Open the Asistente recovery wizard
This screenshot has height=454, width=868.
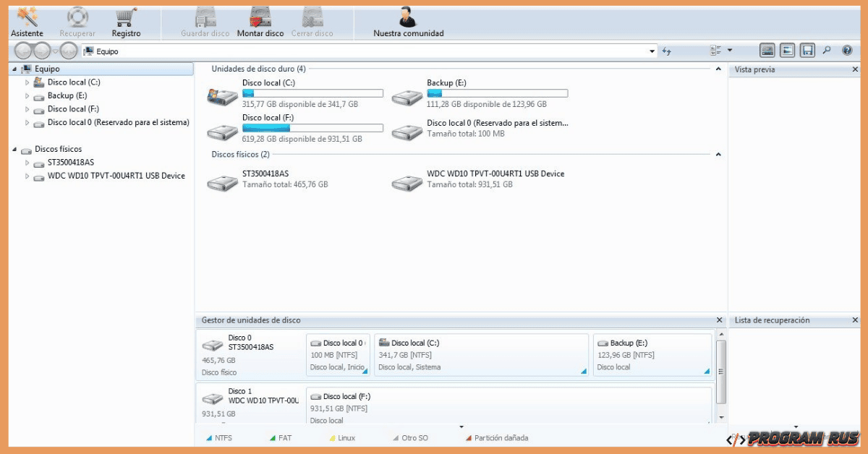(27, 20)
